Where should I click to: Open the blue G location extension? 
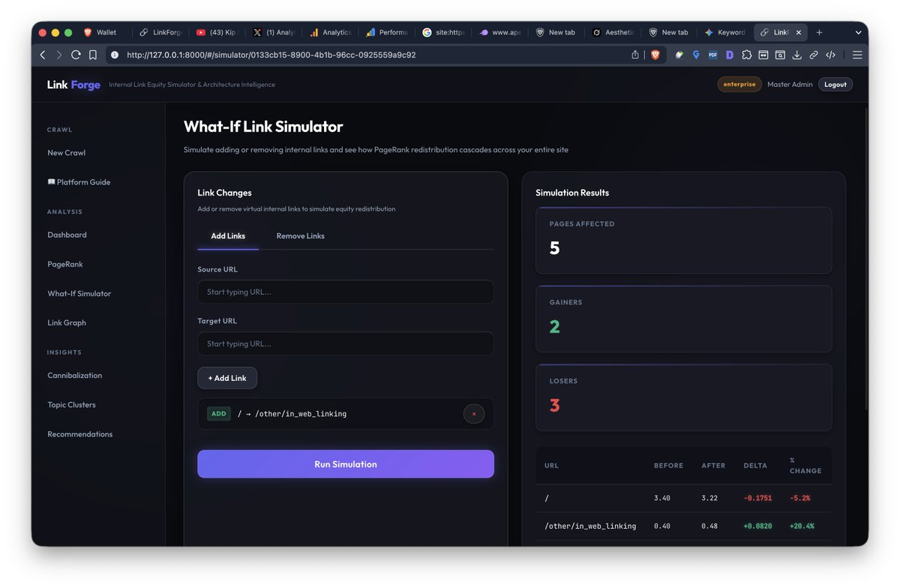pyautogui.click(x=696, y=55)
